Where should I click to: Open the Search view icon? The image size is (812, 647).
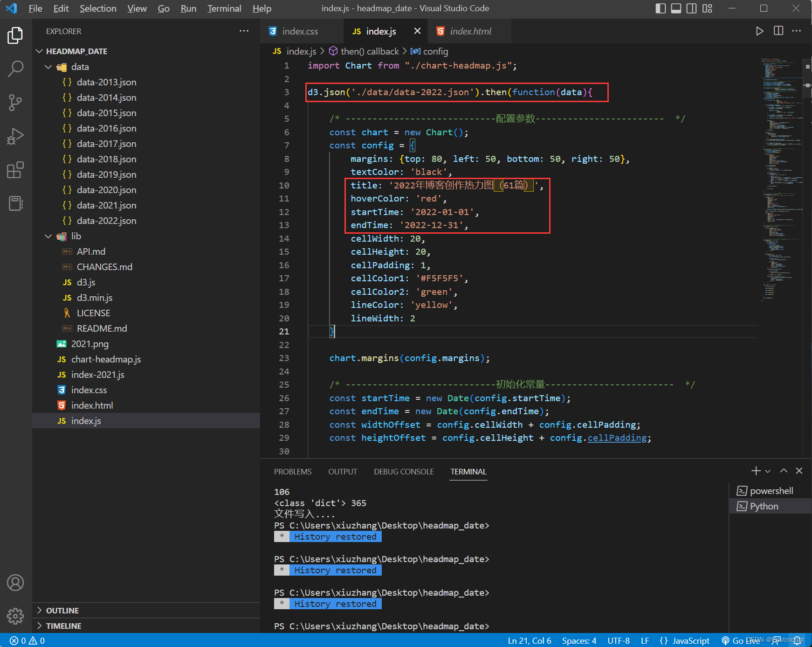[15, 69]
